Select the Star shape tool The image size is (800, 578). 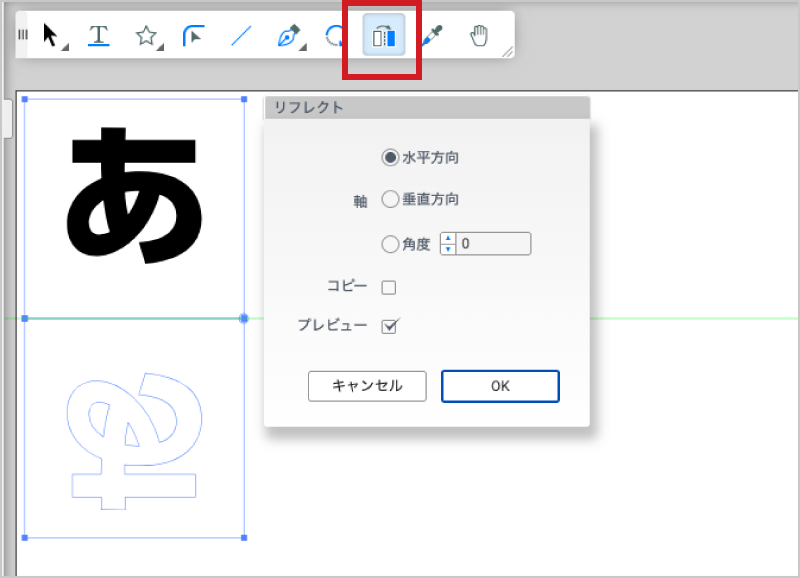pyautogui.click(x=146, y=36)
